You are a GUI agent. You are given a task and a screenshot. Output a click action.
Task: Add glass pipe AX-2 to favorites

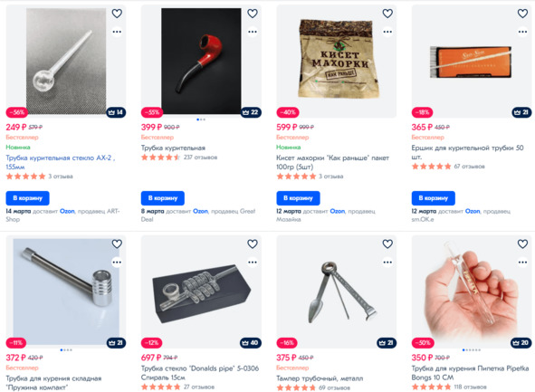pyautogui.click(x=117, y=14)
